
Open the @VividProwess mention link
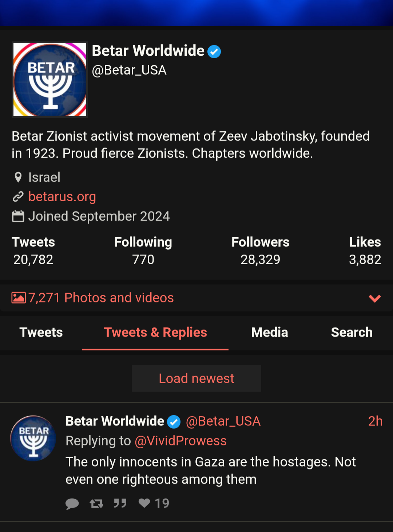coord(180,441)
